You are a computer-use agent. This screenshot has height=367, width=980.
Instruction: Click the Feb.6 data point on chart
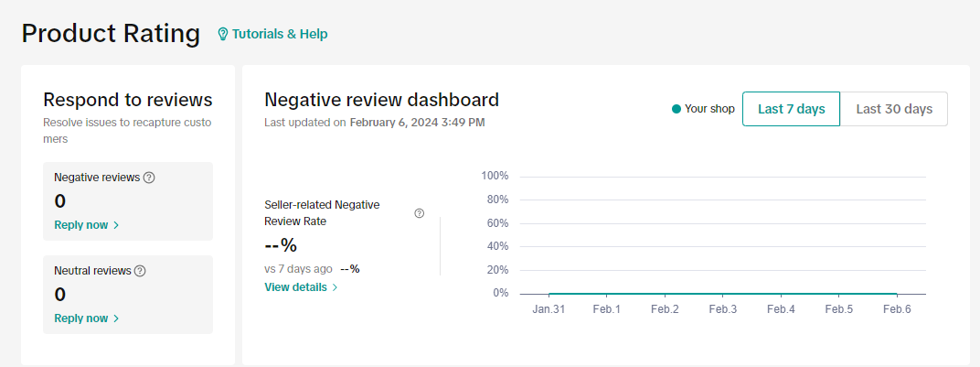point(897,294)
